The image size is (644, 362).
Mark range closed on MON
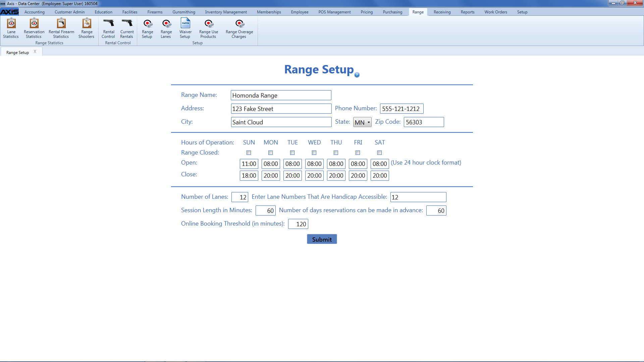[x=270, y=153]
